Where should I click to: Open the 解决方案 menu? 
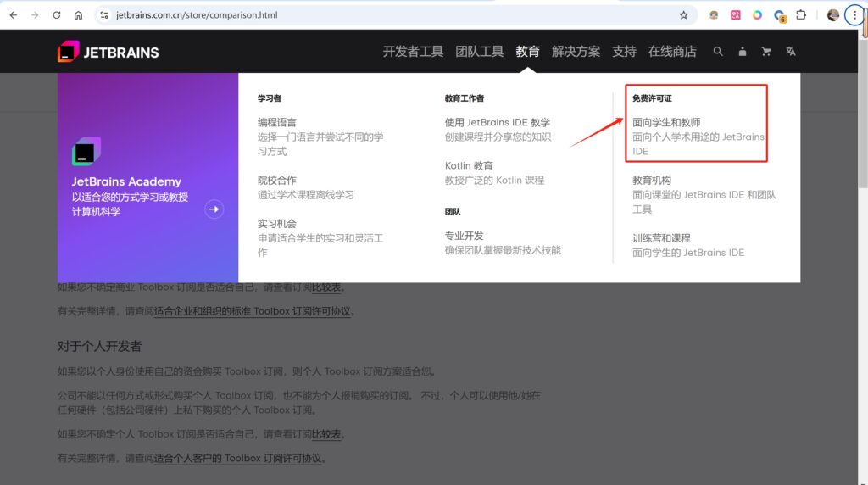pyautogui.click(x=576, y=52)
